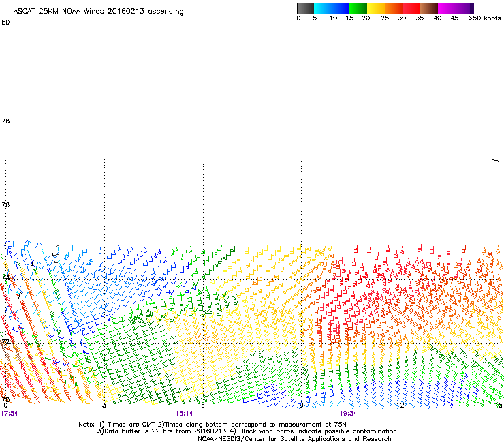Click the title 'ASCAT 25KM NOAA Winds 20160213 ascending'
Viewport: 504px width, 443px height.
pyautogui.click(x=98, y=12)
